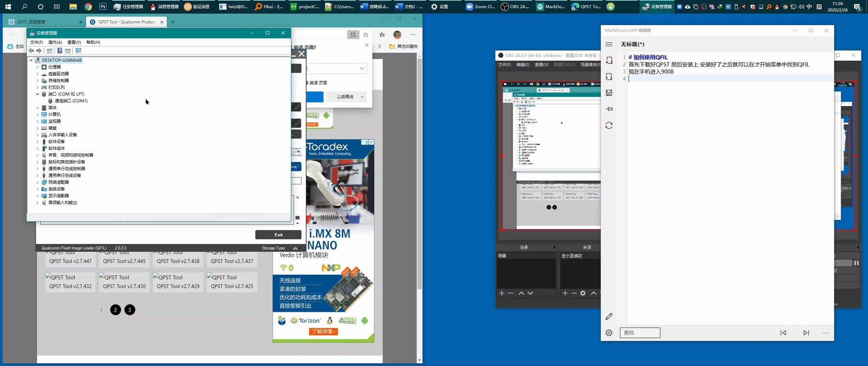Click the Back arrow in Device Manager toolbar
The height and width of the screenshot is (366, 868).
tap(31, 51)
